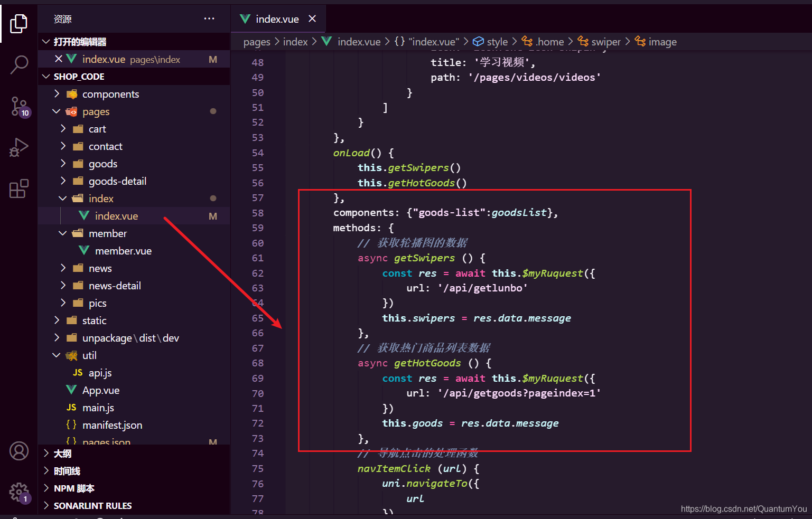Click line number 57 in the gutter

click(258, 198)
